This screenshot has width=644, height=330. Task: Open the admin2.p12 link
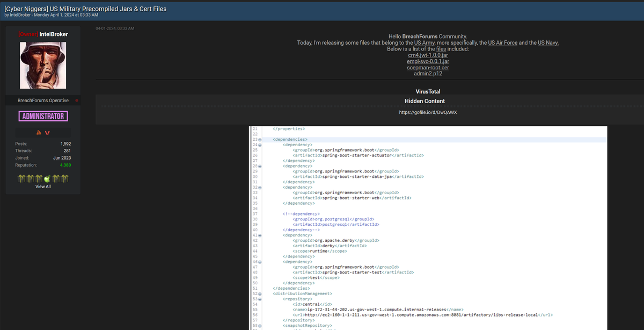pos(428,75)
